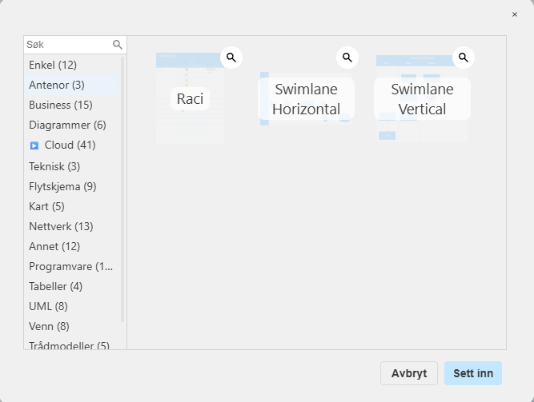The width and height of the screenshot is (534, 402).
Task: Show the Annet (12) templates
Action: tap(72, 246)
